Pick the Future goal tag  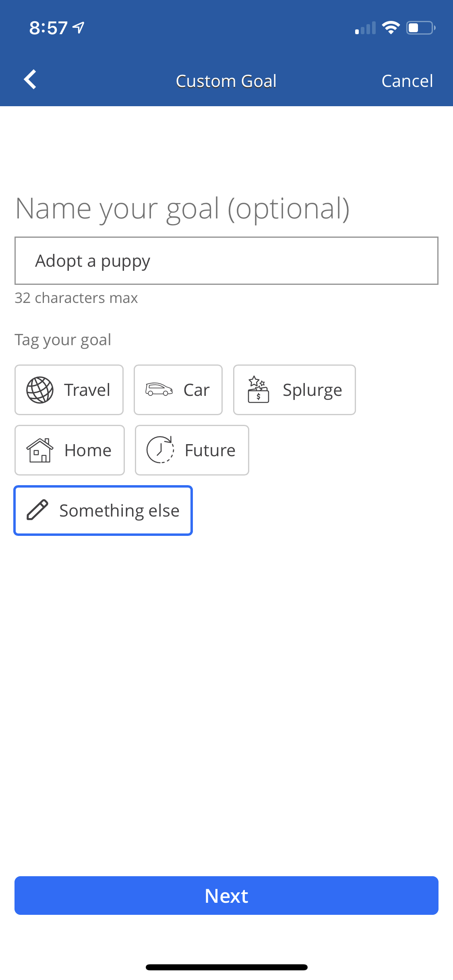pos(192,450)
